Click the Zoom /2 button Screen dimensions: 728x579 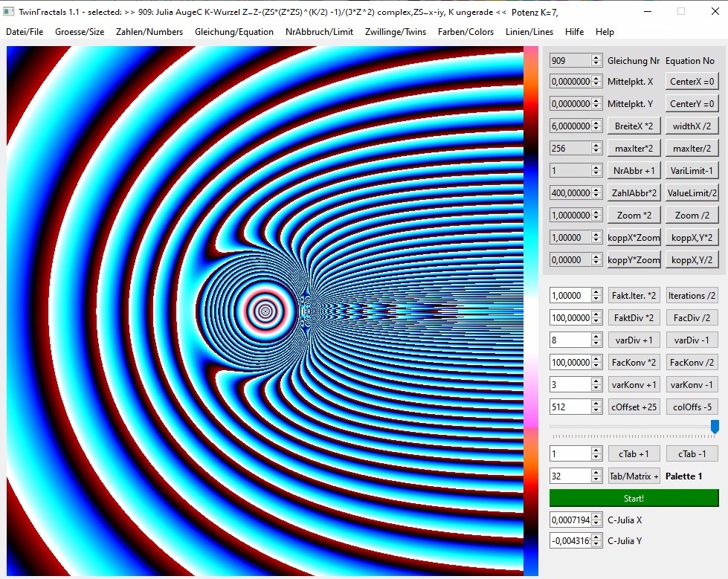pyautogui.click(x=692, y=215)
